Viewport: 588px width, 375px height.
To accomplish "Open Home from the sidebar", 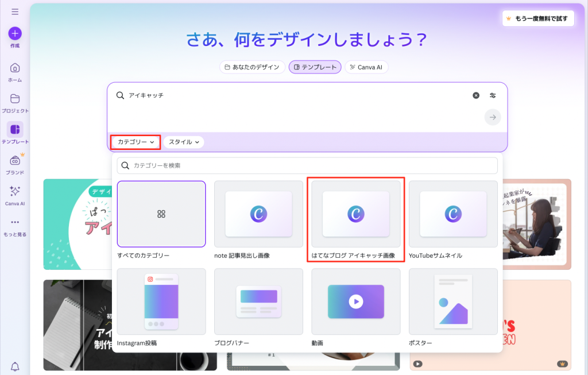I will coord(15,68).
